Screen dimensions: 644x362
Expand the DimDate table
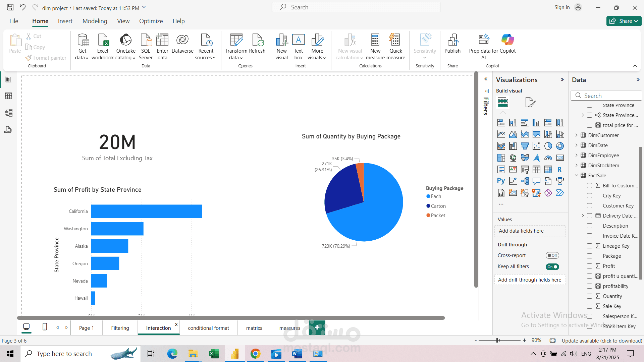(577, 145)
